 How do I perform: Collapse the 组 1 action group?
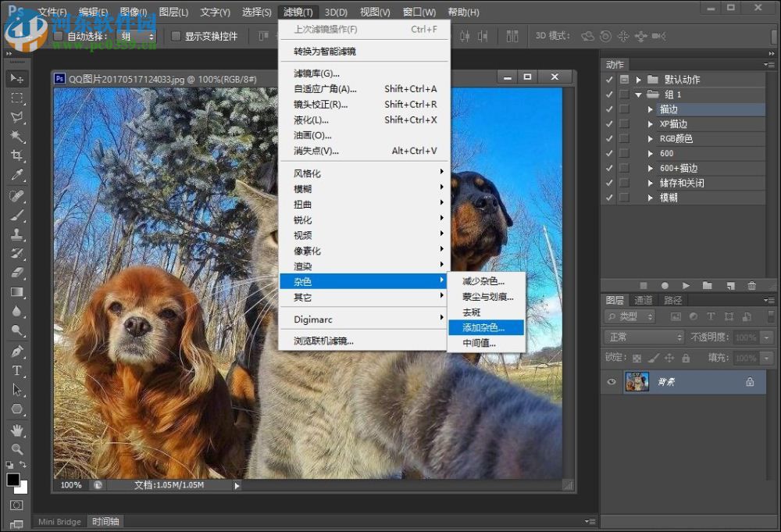(638, 95)
